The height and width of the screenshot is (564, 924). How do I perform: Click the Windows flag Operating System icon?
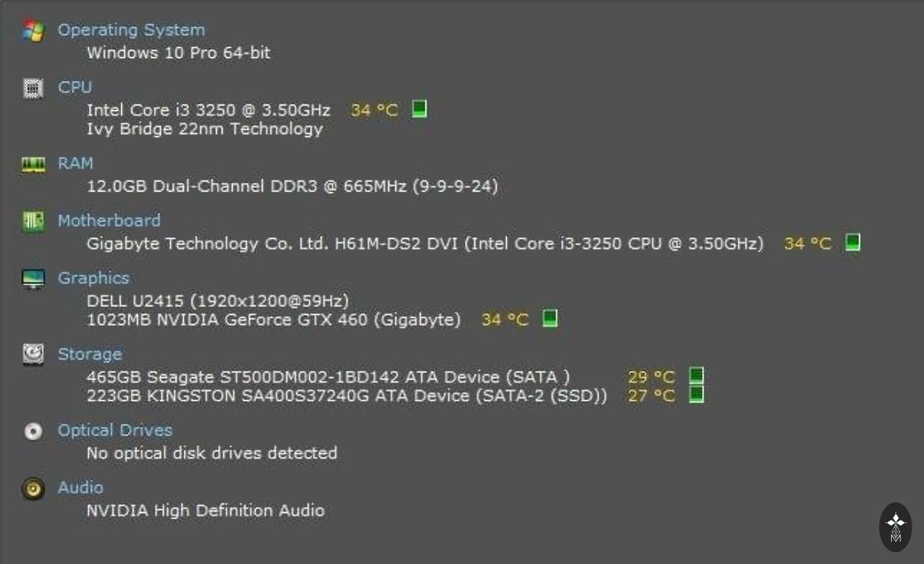click(x=33, y=31)
